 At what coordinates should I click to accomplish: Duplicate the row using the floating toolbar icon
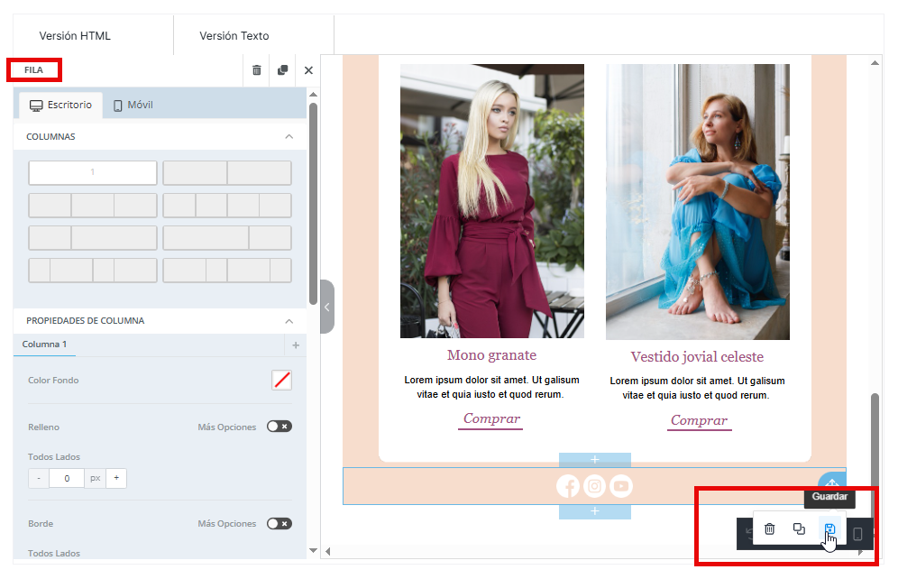[799, 529]
